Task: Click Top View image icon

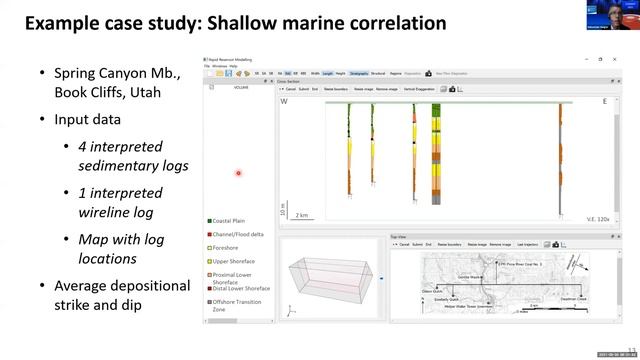Action: (x=547, y=244)
